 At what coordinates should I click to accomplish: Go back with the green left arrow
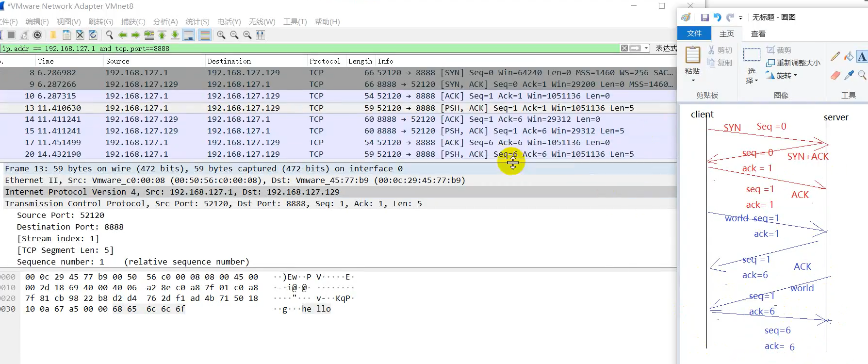pos(123,35)
